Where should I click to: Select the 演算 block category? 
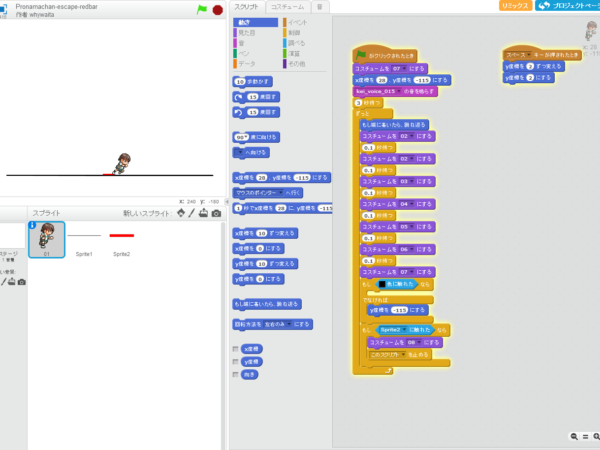tap(294, 54)
